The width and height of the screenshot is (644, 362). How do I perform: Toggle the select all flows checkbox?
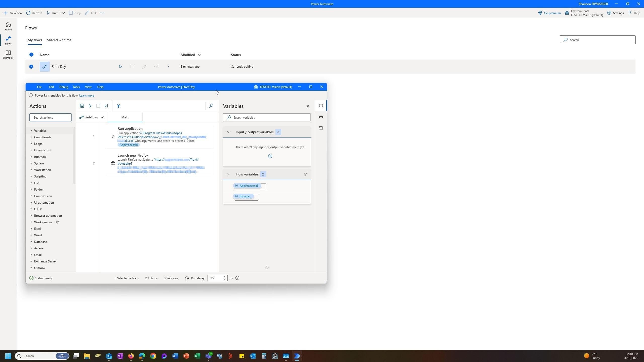[x=31, y=55]
